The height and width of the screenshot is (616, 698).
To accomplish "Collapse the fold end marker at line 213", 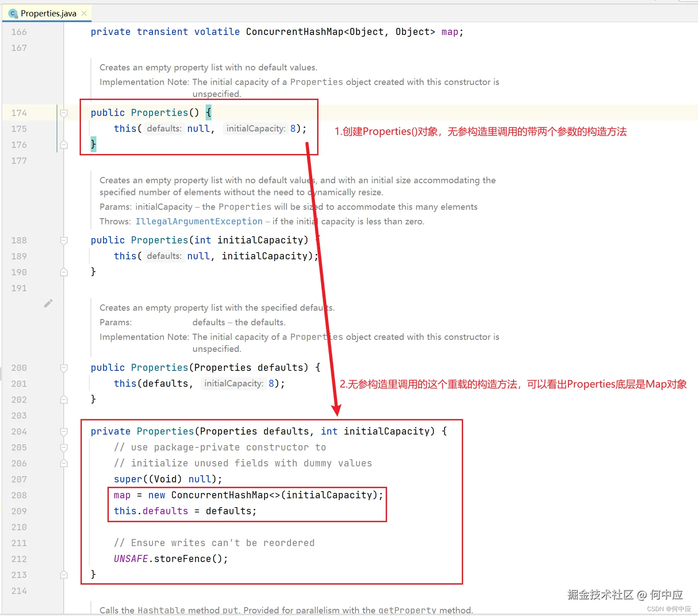I will 64,575.
